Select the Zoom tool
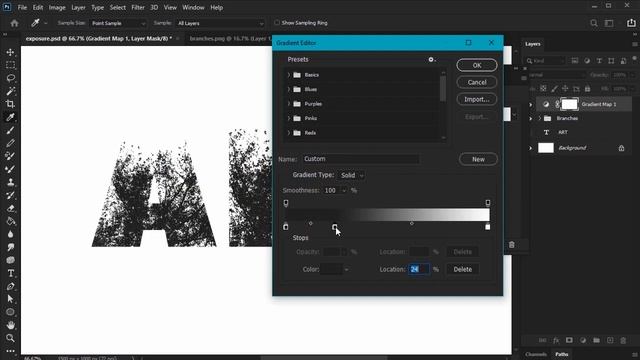This screenshot has height=360, width=640. pyautogui.click(x=10, y=338)
